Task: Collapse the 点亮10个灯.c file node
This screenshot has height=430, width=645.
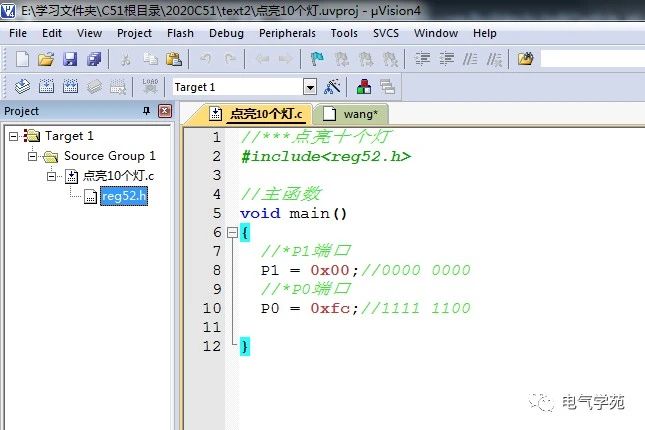Action: click(51, 177)
